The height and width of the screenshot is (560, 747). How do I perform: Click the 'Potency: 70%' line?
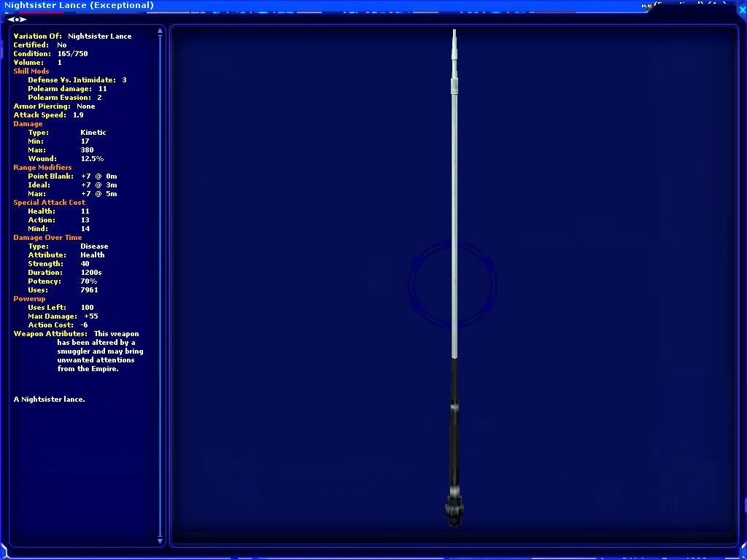click(x=63, y=281)
